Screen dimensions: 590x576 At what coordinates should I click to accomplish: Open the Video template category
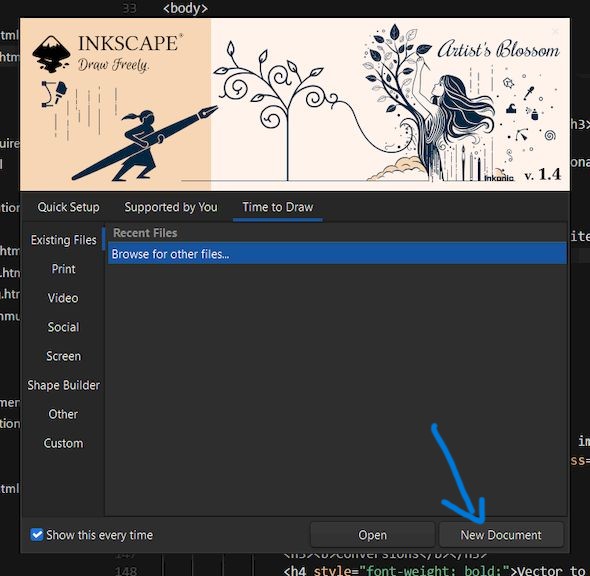(63, 298)
